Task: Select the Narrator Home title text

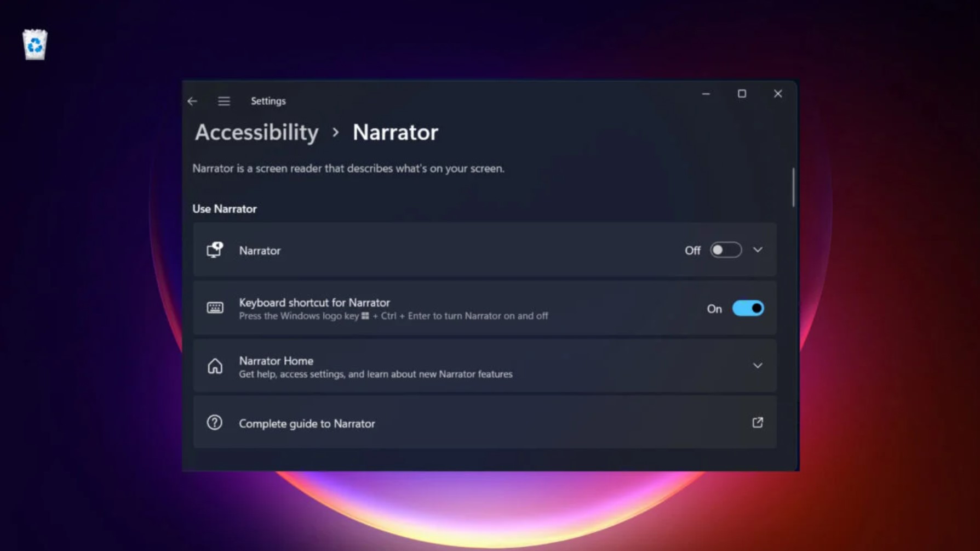Action: (x=276, y=361)
